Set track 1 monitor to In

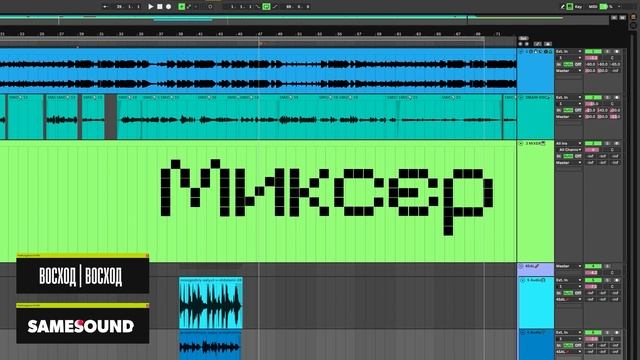(559, 64)
